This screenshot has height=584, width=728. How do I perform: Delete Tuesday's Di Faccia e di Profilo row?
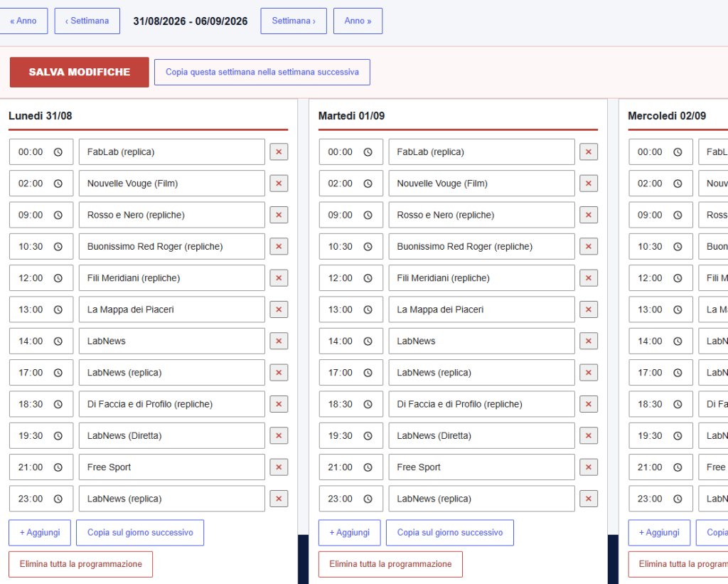[588, 404]
